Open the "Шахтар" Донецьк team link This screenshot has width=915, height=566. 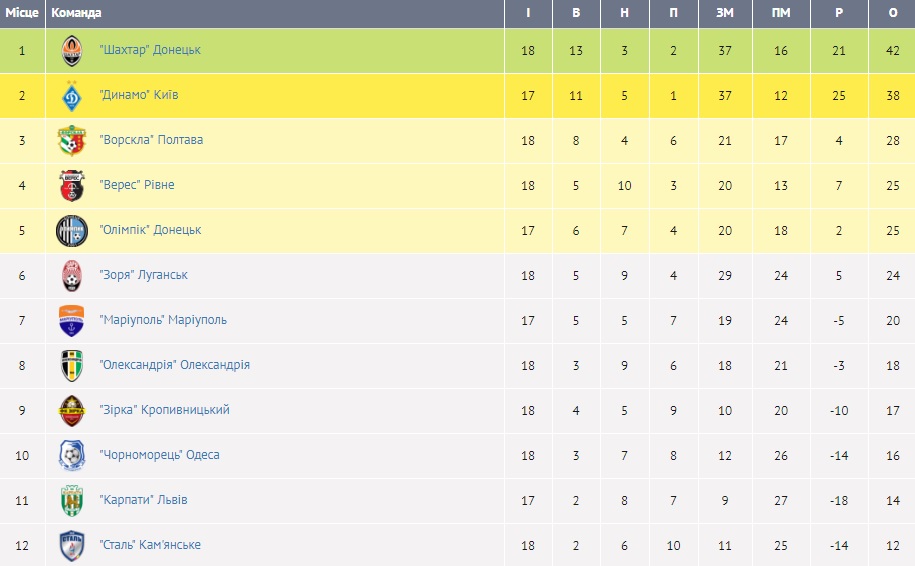pos(150,50)
